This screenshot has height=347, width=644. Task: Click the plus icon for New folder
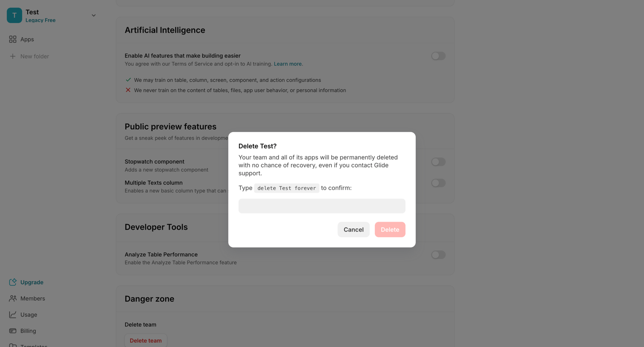tap(13, 56)
